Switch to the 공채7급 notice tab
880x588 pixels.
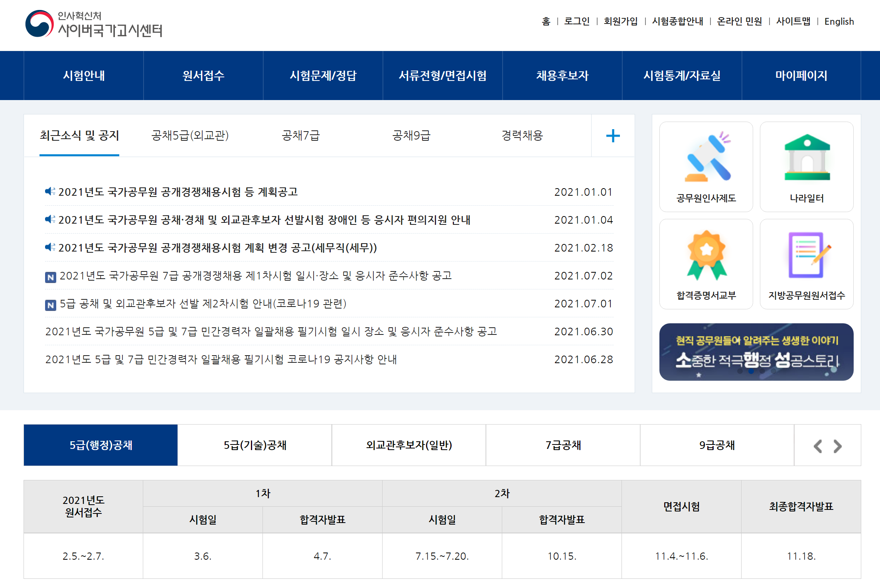301,136
